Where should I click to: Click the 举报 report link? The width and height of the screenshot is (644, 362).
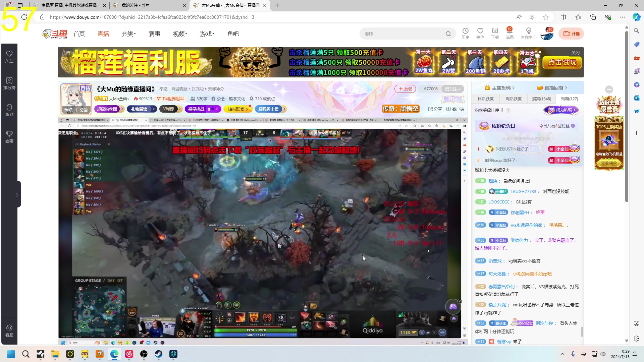163,89
